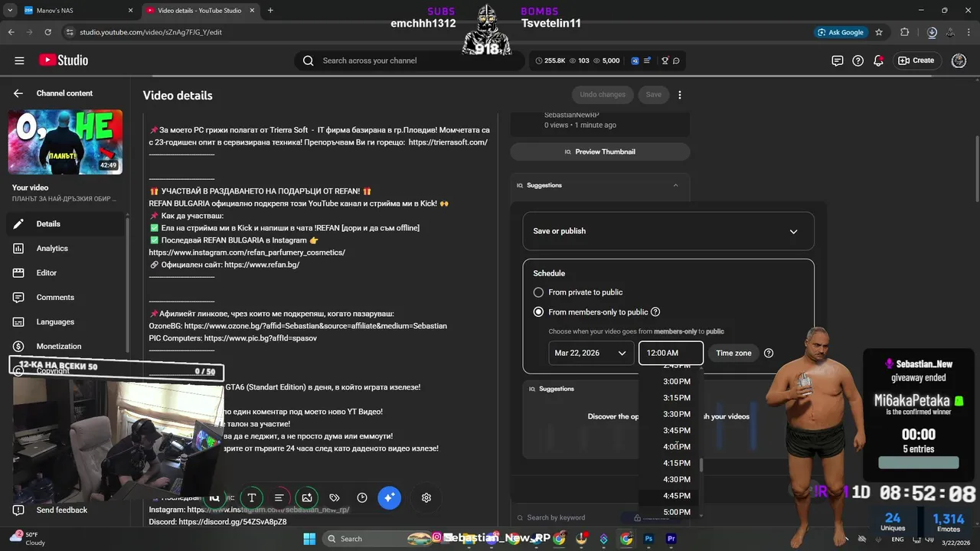Click the Save button
The width and height of the screenshot is (980, 551).
point(653,95)
